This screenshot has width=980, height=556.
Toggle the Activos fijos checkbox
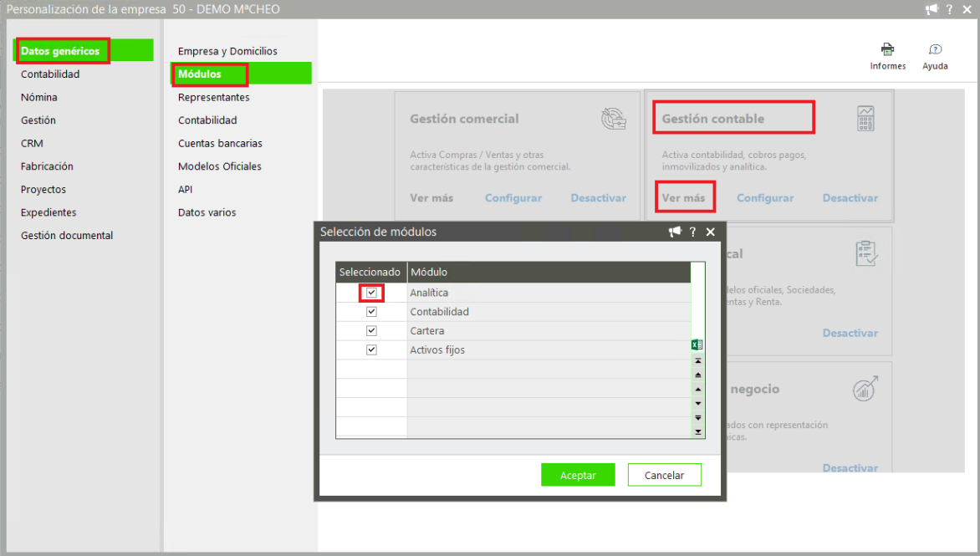(x=371, y=350)
